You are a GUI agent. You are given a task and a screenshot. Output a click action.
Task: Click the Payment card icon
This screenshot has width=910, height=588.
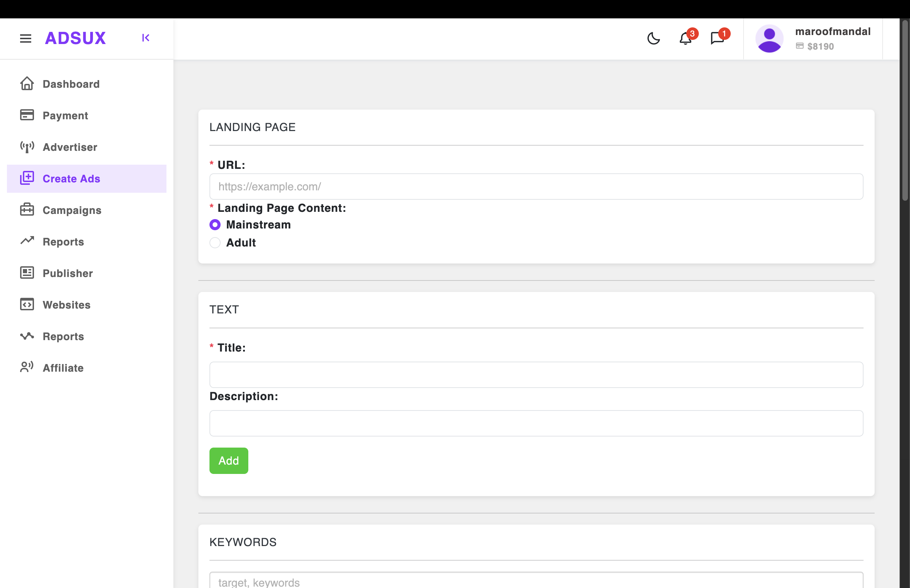[27, 115]
